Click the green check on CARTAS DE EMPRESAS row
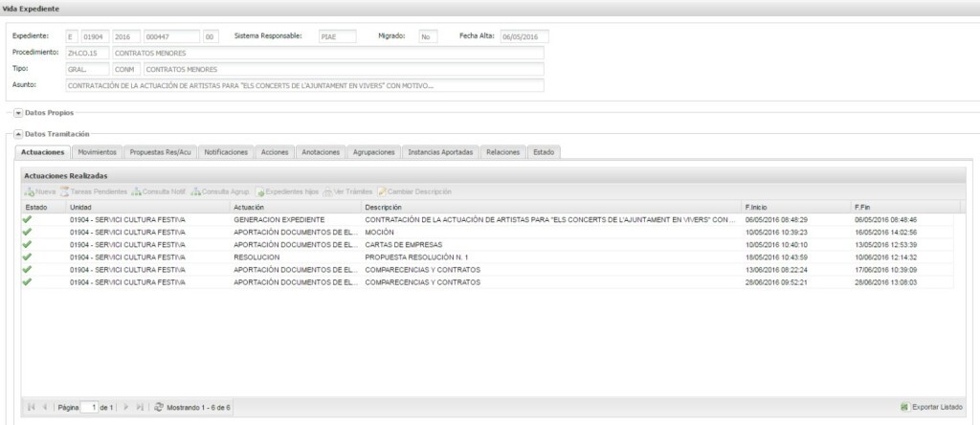Screen dimensions: 980x425 (x=26, y=244)
